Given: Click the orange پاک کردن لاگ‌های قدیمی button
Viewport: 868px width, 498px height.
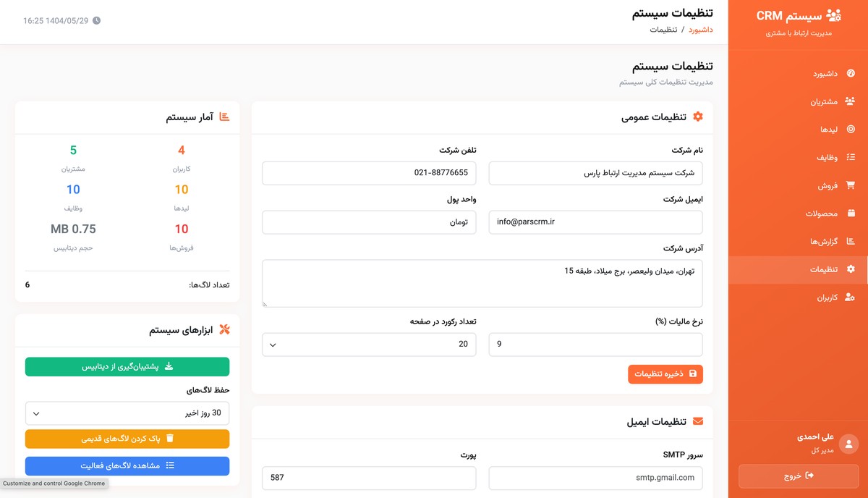Looking at the screenshot, I should click(x=127, y=439).
